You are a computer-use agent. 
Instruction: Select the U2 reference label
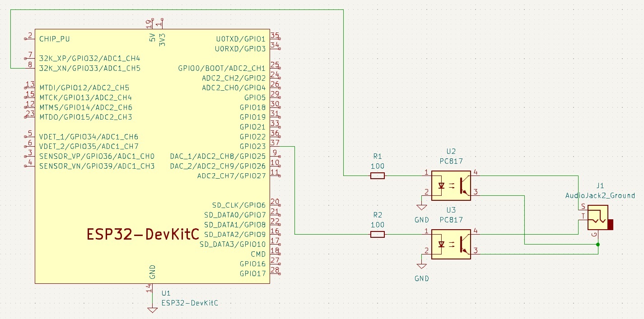click(x=451, y=151)
